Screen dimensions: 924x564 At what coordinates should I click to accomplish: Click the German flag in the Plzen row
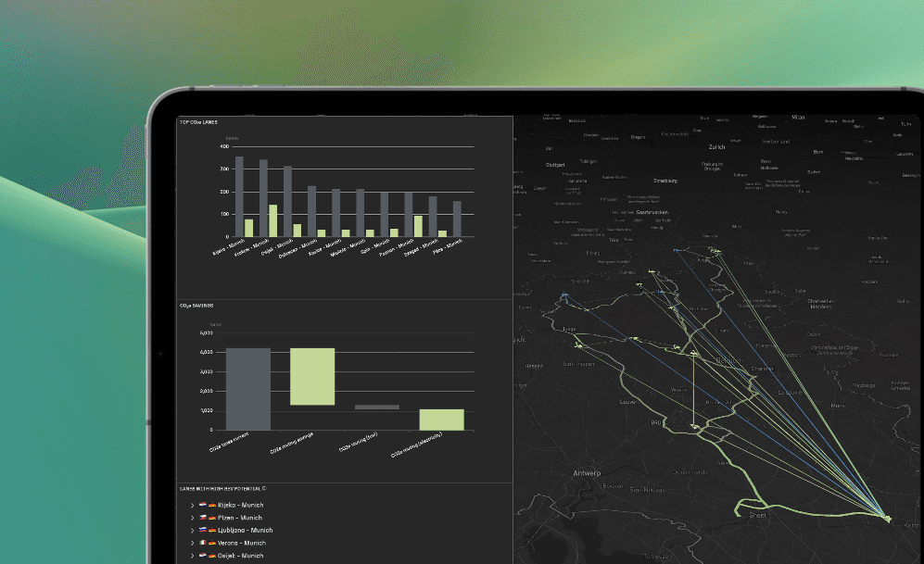(x=211, y=518)
